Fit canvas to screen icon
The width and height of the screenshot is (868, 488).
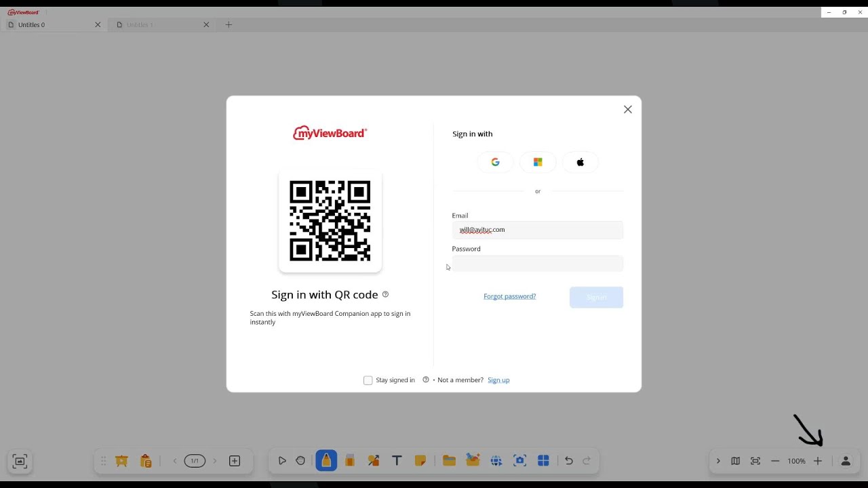755,461
